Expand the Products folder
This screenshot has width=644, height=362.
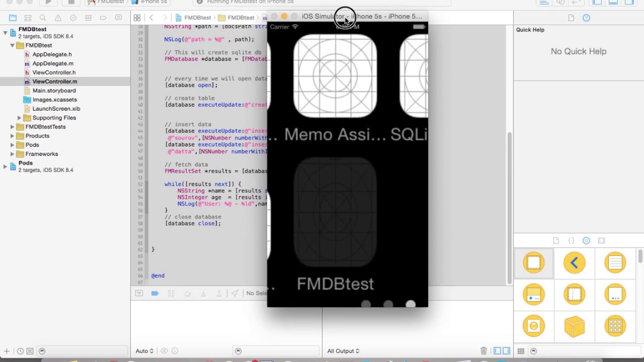point(12,136)
